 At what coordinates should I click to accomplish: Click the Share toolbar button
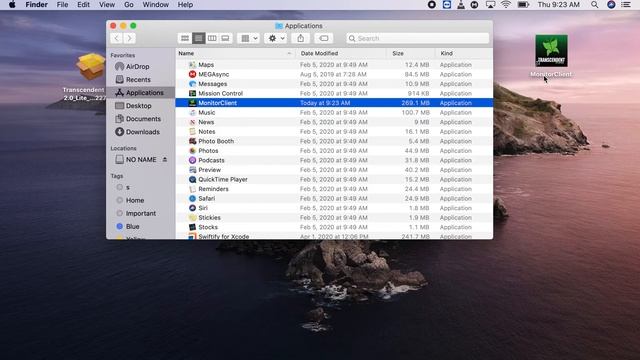[301, 38]
